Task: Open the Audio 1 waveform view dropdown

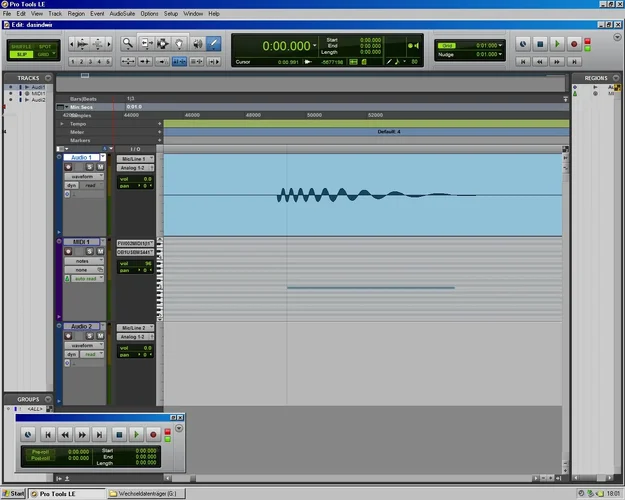Action: coord(84,176)
